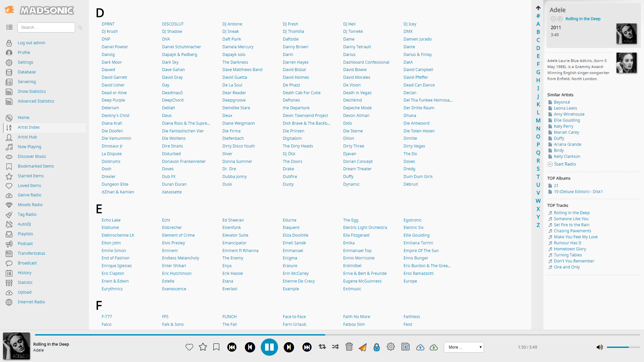Open the Depeche Mode artist link
The image size is (644, 362).
[357, 108]
